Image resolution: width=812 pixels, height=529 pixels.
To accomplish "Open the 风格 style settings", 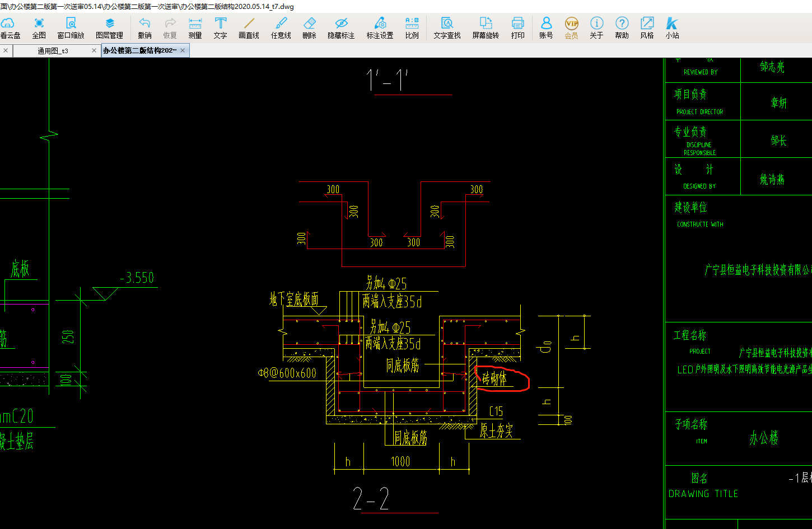I will pyautogui.click(x=647, y=28).
